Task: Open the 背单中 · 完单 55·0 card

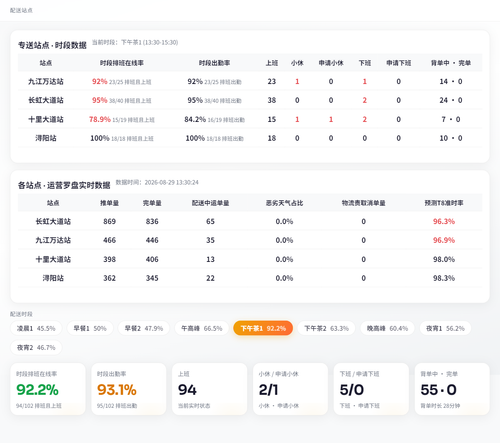Action: coord(452,389)
